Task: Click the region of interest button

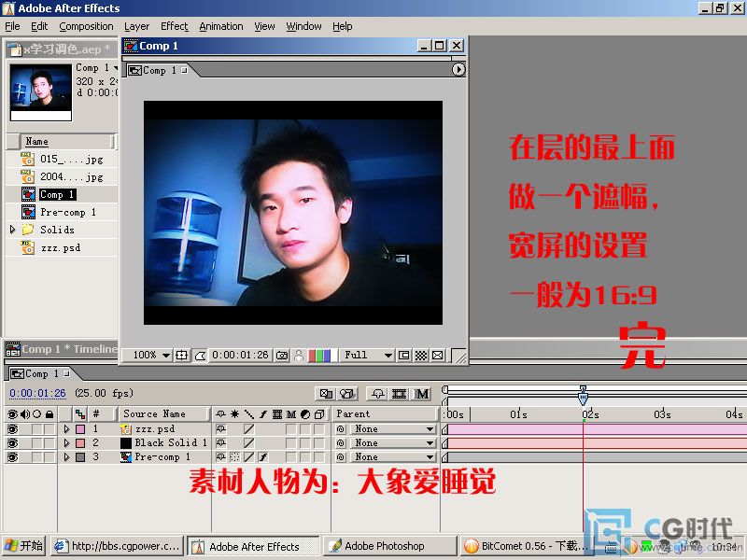Action: pos(404,356)
